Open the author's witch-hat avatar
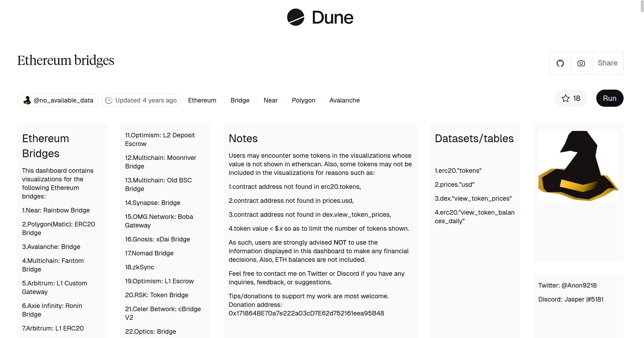 pyautogui.click(x=27, y=100)
